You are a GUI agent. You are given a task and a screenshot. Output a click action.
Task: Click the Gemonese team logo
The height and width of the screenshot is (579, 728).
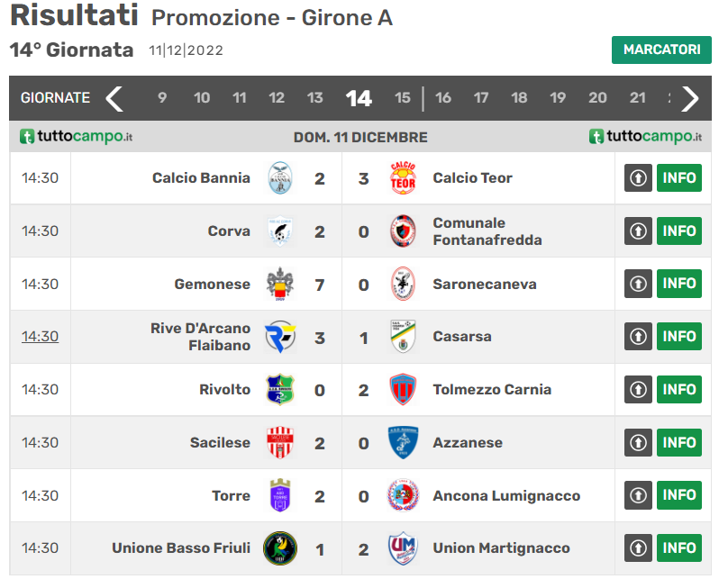pyautogui.click(x=280, y=285)
